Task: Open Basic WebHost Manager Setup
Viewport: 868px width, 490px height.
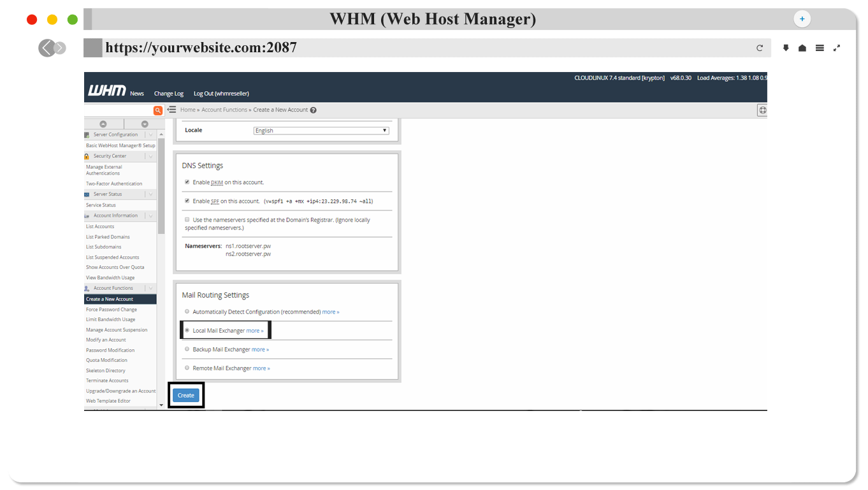Action: point(120,146)
